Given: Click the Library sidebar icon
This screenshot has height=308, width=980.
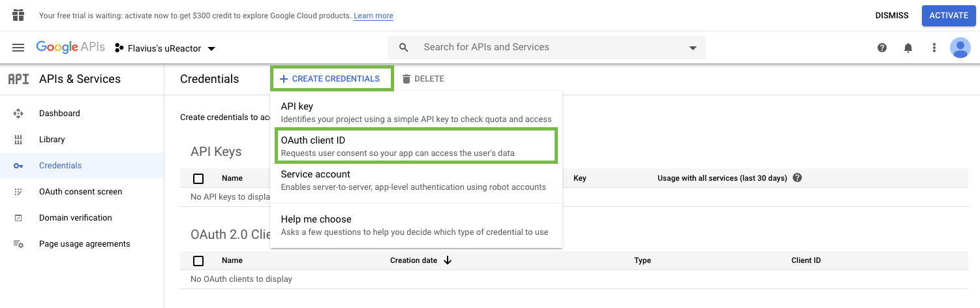Looking at the screenshot, I should tap(18, 140).
